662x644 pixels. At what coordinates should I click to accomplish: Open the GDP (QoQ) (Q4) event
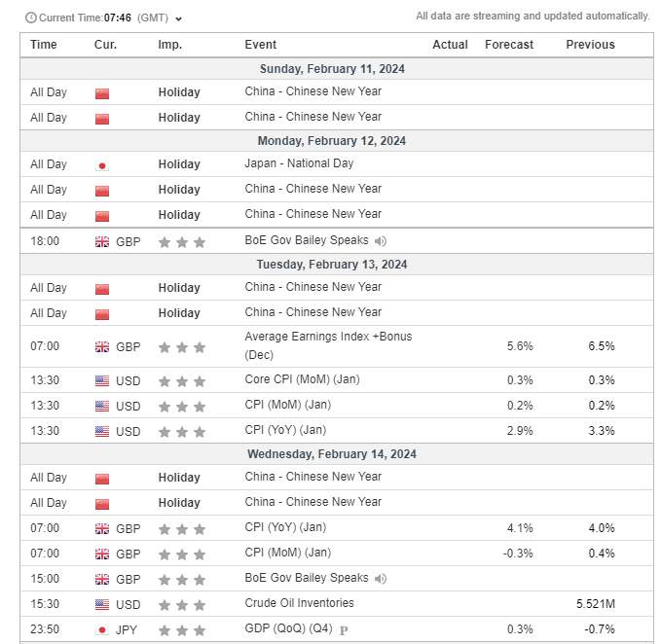[288, 629]
